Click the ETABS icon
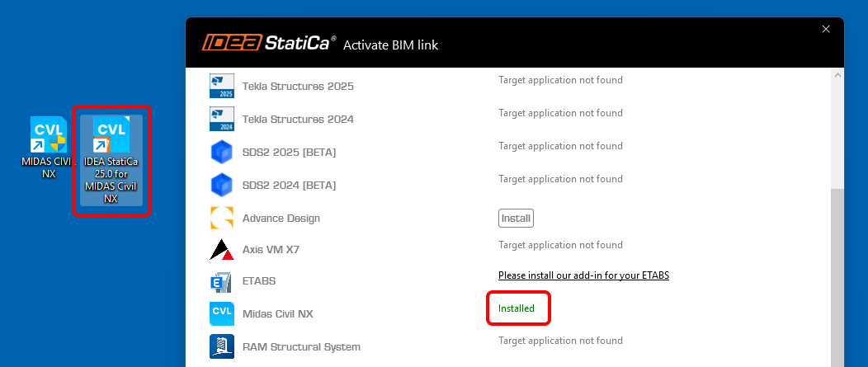 (x=222, y=281)
